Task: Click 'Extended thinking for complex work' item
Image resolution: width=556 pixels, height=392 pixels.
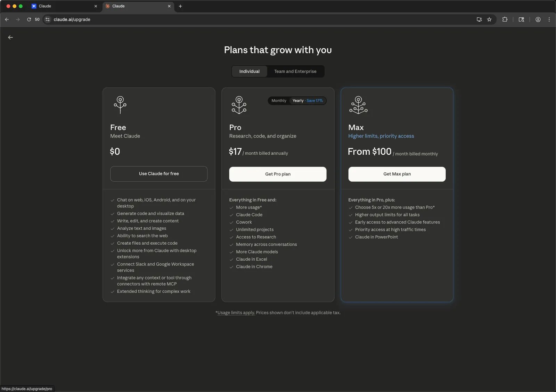Action: point(154,292)
